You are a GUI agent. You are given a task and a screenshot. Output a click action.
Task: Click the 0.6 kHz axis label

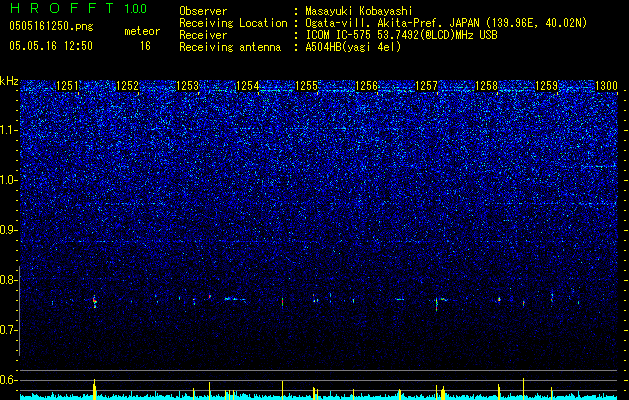click(8, 380)
